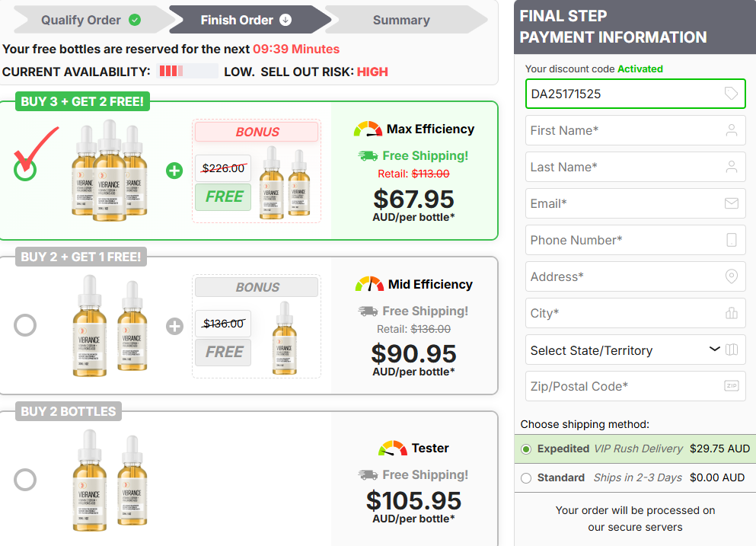Click the crossed-out $226.00 bonus value
This screenshot has height=546, width=756.
coord(223,168)
